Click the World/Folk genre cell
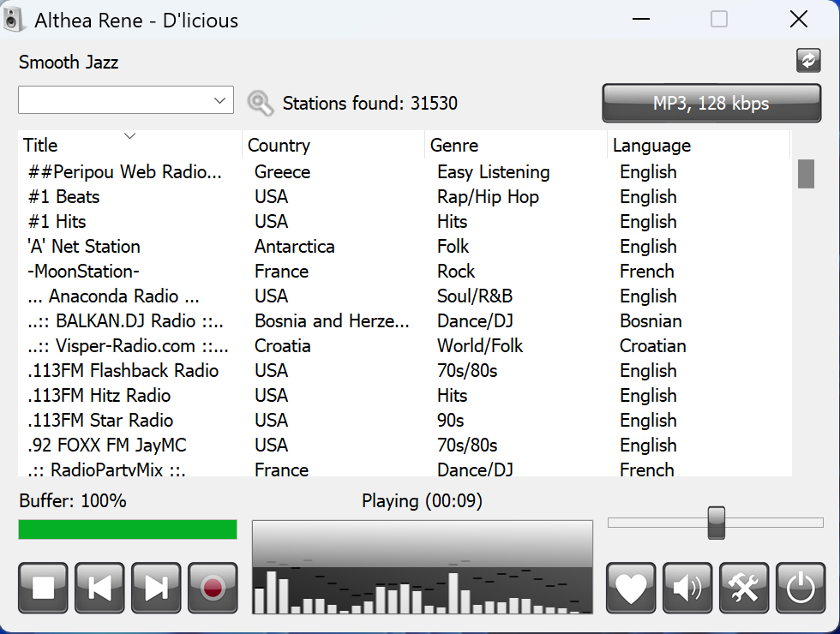840x634 pixels. click(x=480, y=346)
